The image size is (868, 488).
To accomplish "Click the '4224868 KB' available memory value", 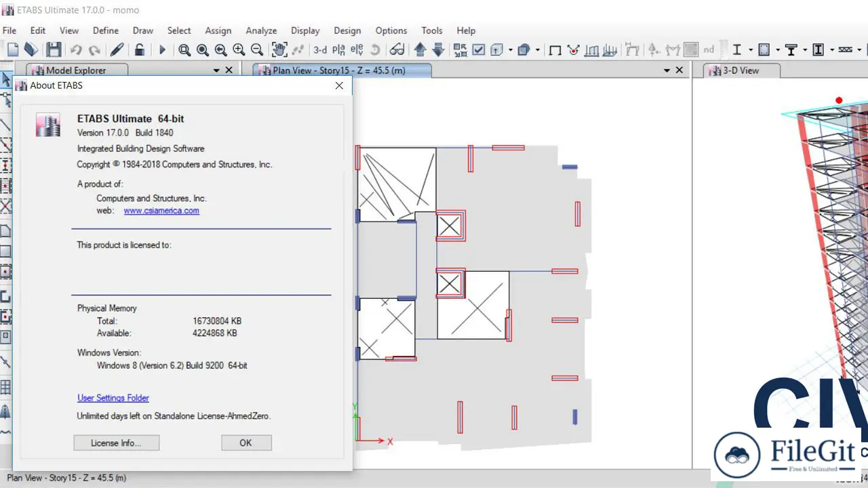I will coord(215,333).
